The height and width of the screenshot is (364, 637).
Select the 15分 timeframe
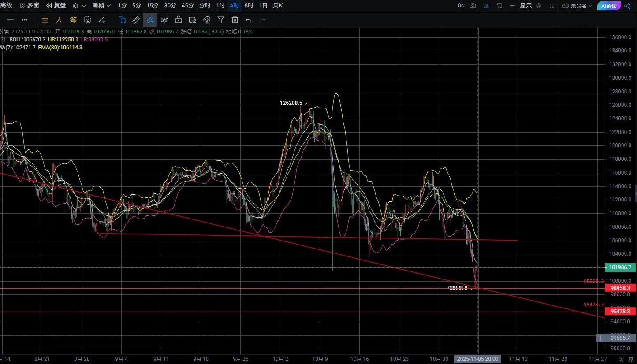tap(153, 6)
